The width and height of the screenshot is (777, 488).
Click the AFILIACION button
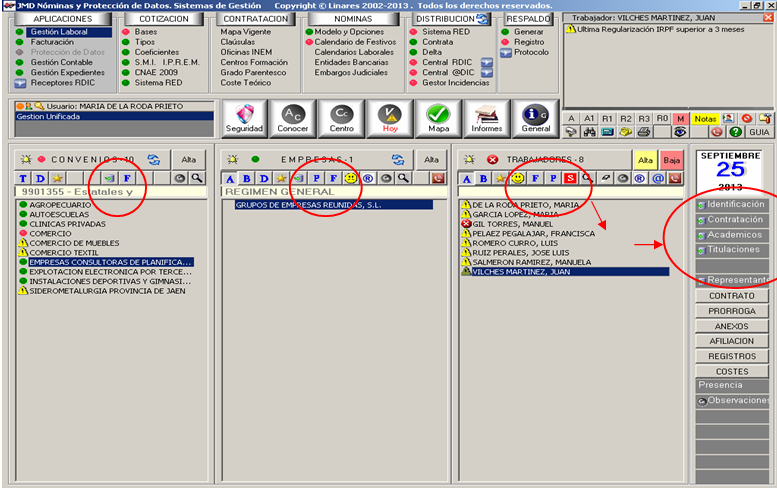(x=732, y=341)
